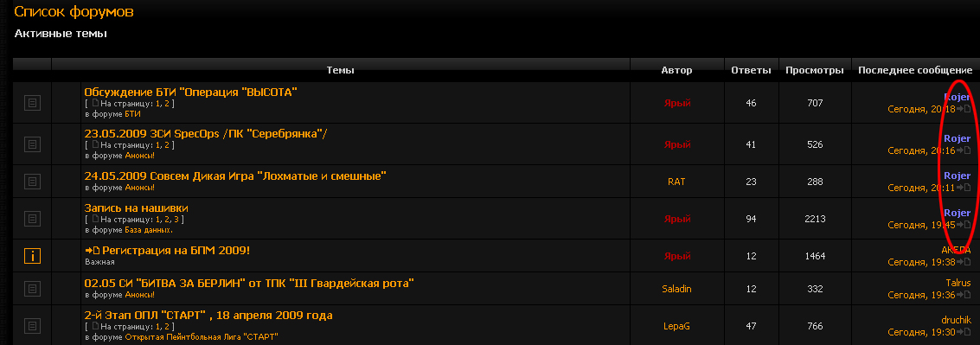Click status icon for БИТВА ЗА БЕРЛИН thread
Screen dimensions: 980x345
pyautogui.click(x=32, y=289)
